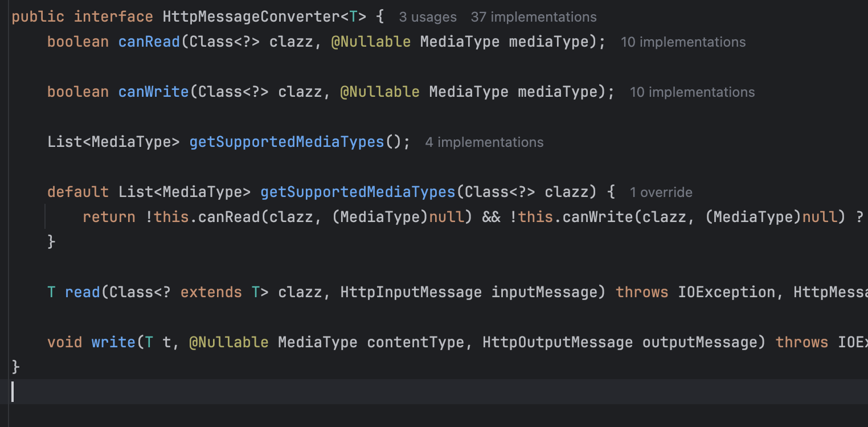Click the HttpInputMessage parameter type
Image resolution: width=868 pixels, height=427 pixels.
pyautogui.click(x=411, y=292)
